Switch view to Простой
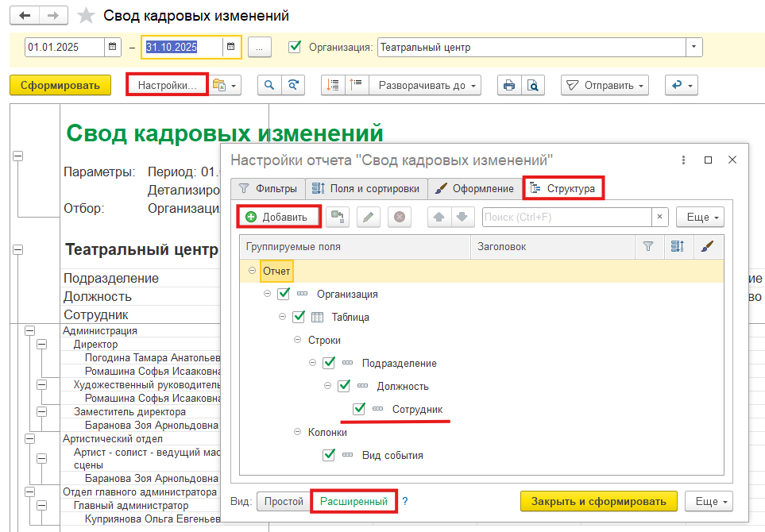This screenshot has height=532, width=765. pos(284,501)
